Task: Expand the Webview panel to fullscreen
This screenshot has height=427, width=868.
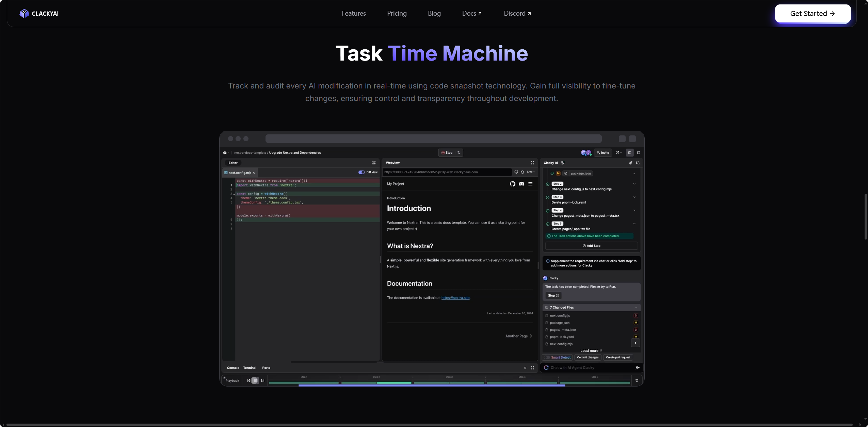Action: pos(532,163)
